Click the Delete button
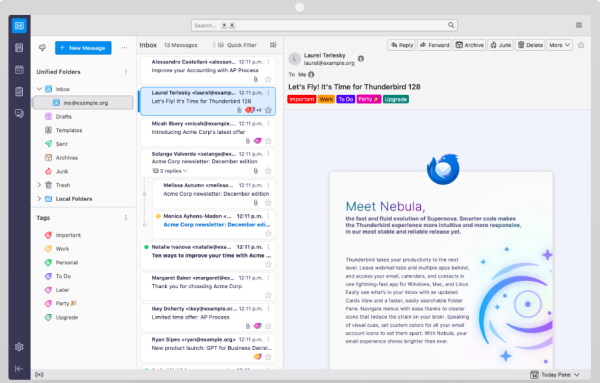Screen dimensions: 600x383 pos(530,45)
